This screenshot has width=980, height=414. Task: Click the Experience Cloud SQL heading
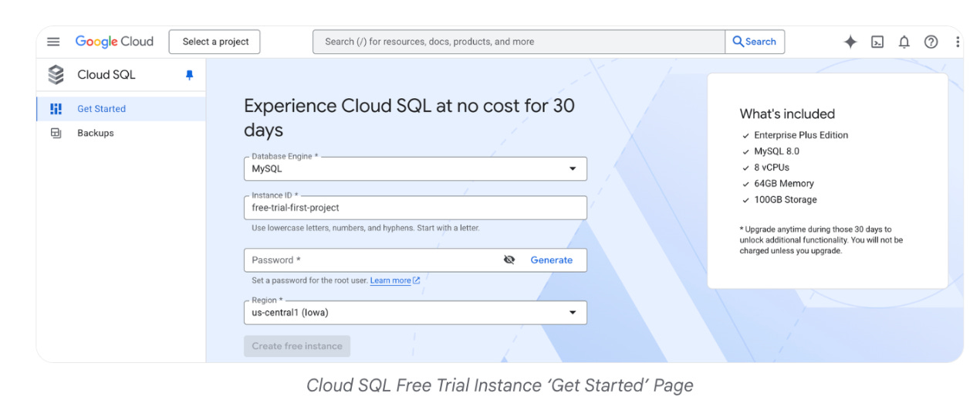[409, 117]
